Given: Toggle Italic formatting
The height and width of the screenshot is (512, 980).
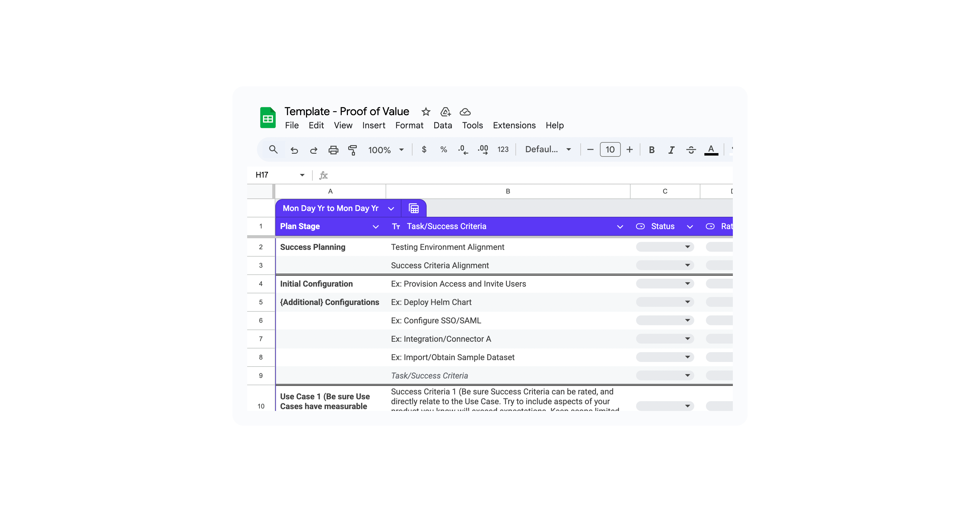Looking at the screenshot, I should pyautogui.click(x=672, y=150).
